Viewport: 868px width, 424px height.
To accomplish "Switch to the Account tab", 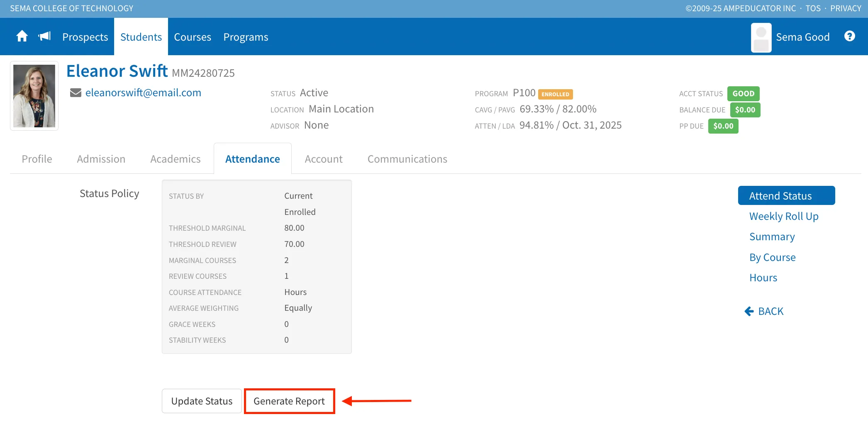I will coord(324,159).
